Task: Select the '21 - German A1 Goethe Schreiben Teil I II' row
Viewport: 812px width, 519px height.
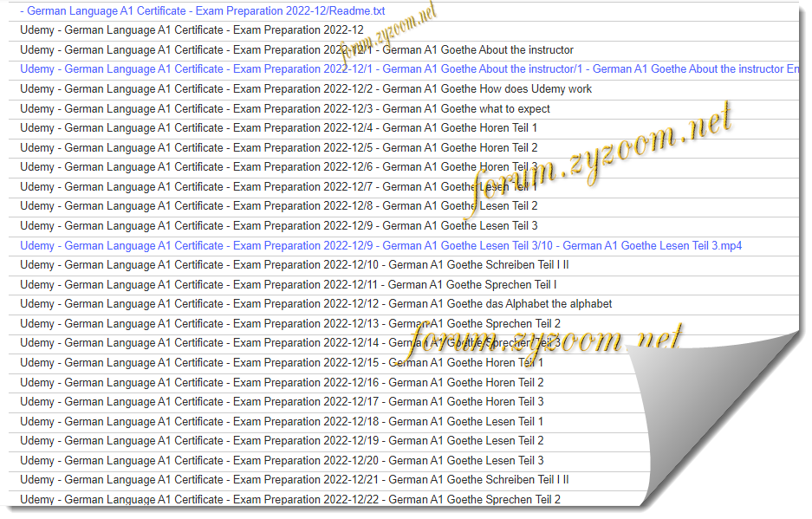Action: point(294,480)
